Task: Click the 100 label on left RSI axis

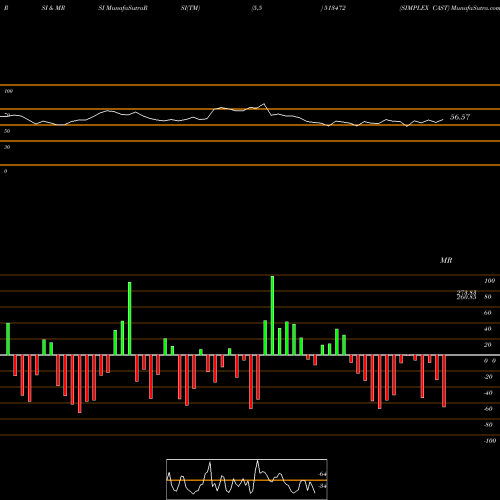Action: click(8, 91)
